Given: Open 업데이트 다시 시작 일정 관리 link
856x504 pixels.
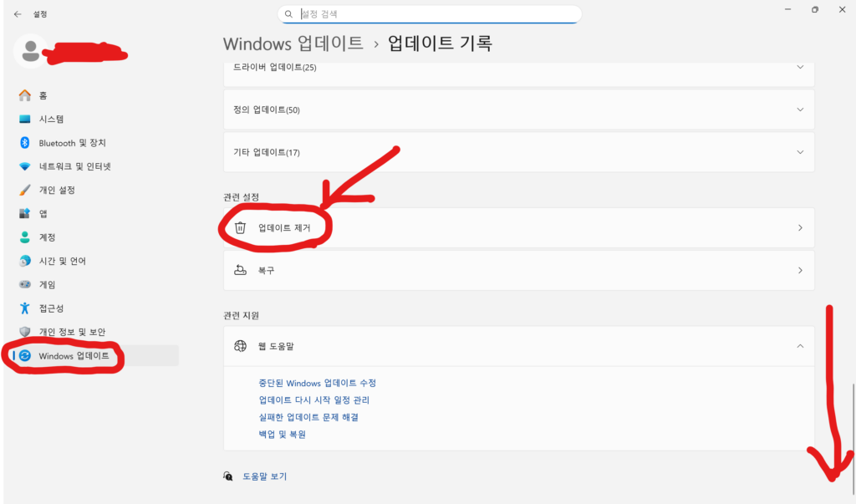Looking at the screenshot, I should 314,400.
